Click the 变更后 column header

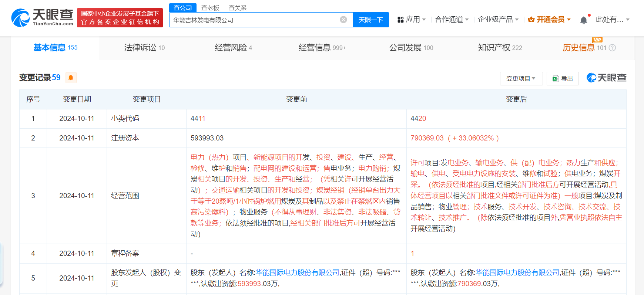click(516, 99)
